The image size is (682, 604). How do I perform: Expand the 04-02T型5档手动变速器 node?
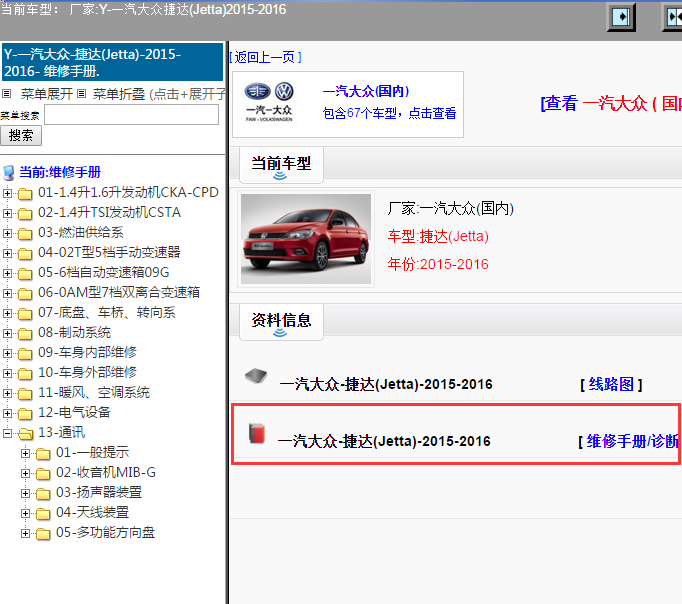point(7,253)
